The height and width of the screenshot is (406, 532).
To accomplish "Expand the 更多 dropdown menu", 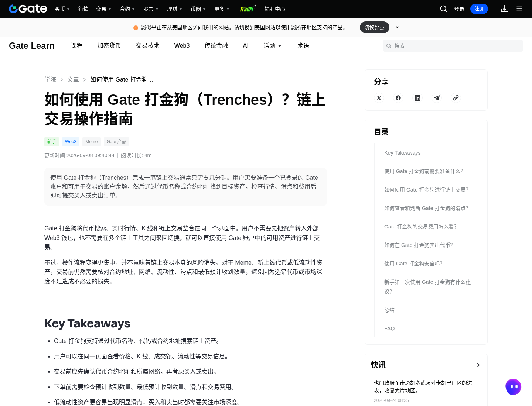I will (x=222, y=9).
